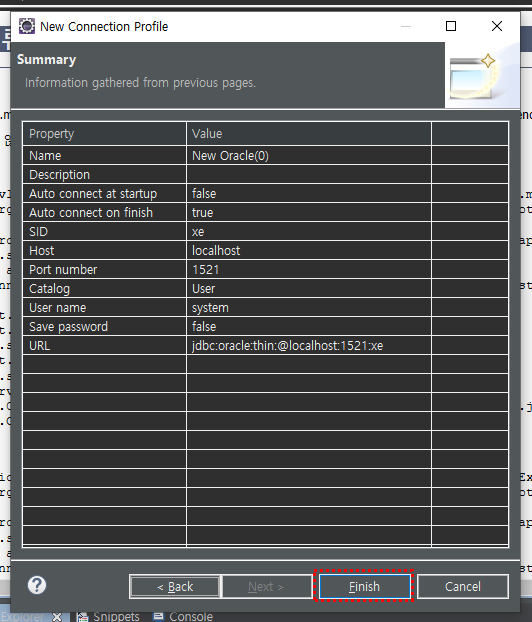Select the Value column header

[x=309, y=134]
